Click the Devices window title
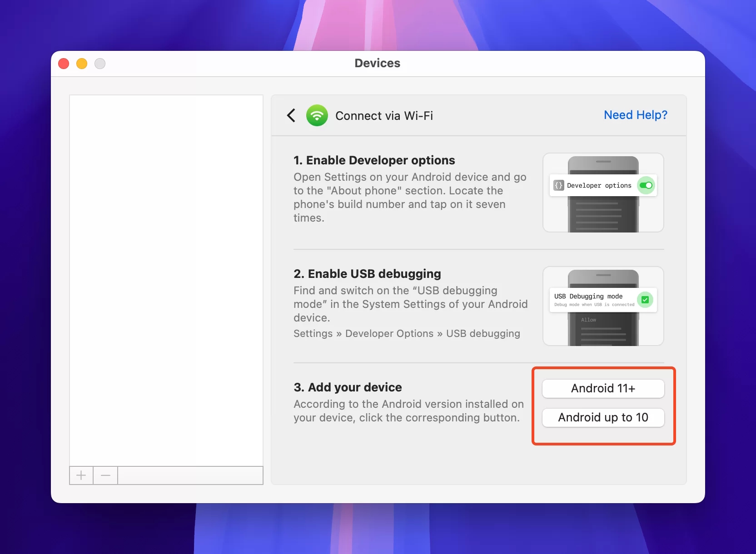 (x=377, y=63)
